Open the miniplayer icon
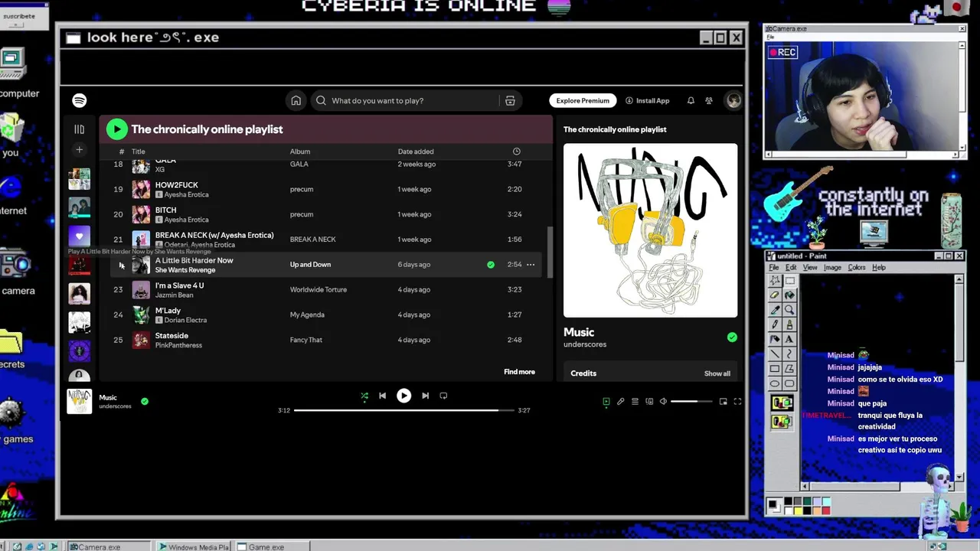The width and height of the screenshot is (980, 551). click(723, 401)
